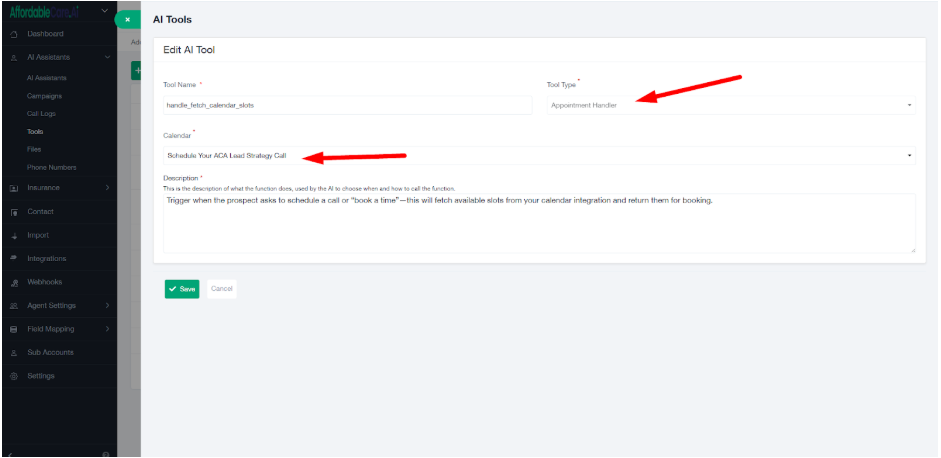
Task: Expand the Field Mapping sidebar menu
Action: pos(107,329)
